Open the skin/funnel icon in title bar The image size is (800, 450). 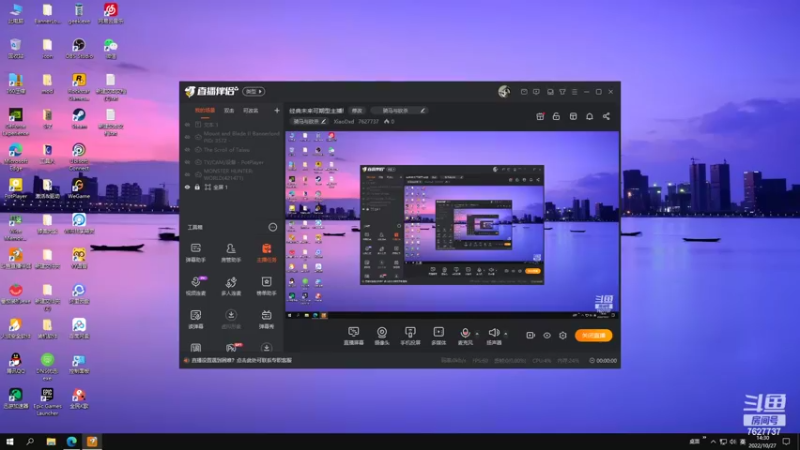[x=562, y=92]
